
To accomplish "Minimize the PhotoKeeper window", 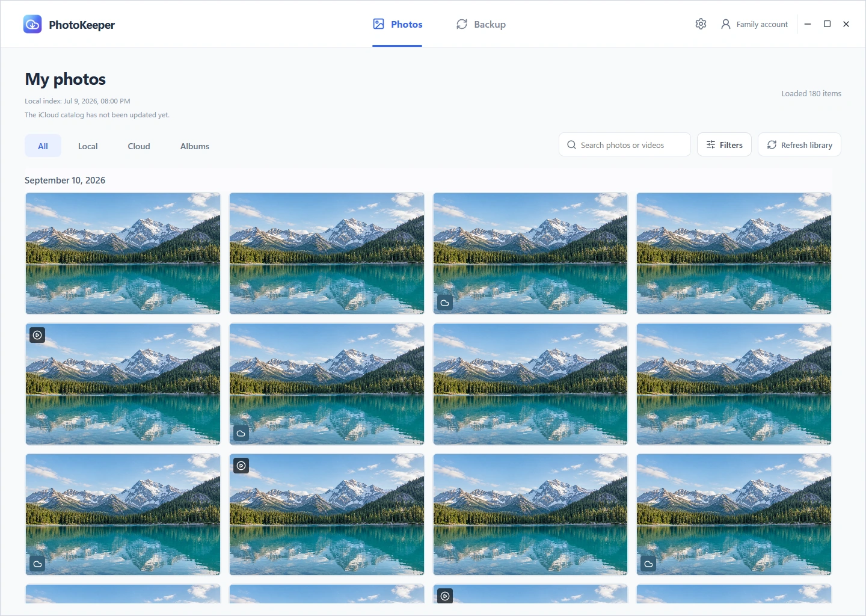I will pos(808,24).
